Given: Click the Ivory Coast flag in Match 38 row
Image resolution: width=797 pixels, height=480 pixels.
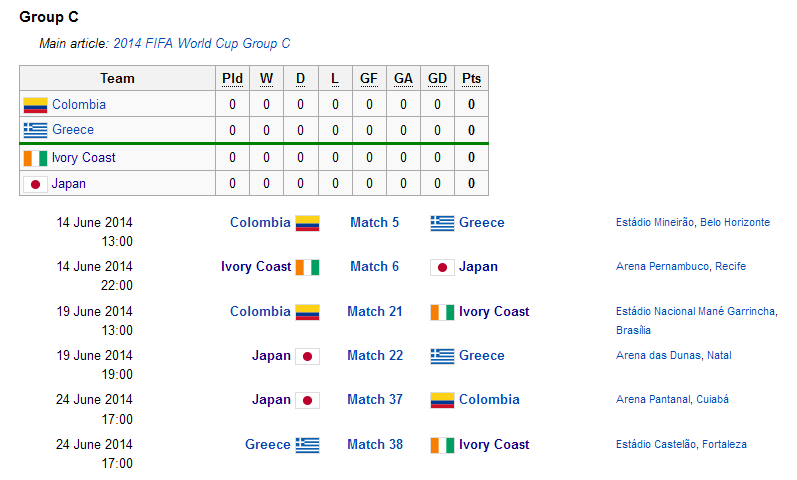Looking at the screenshot, I should [442, 445].
